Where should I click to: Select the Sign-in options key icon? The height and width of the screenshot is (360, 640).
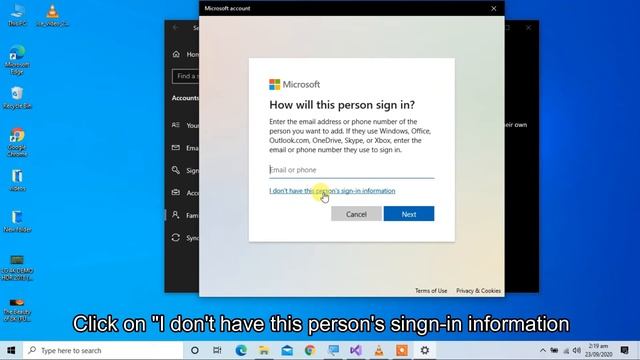click(176, 170)
